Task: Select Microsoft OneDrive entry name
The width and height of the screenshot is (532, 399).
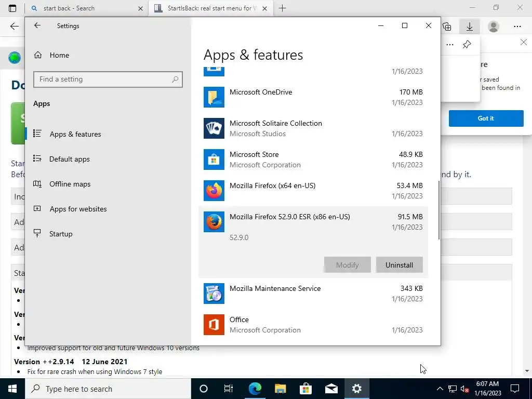Action: click(261, 92)
